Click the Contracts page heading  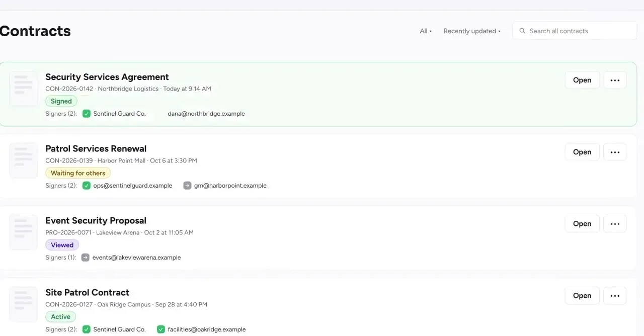35,31
